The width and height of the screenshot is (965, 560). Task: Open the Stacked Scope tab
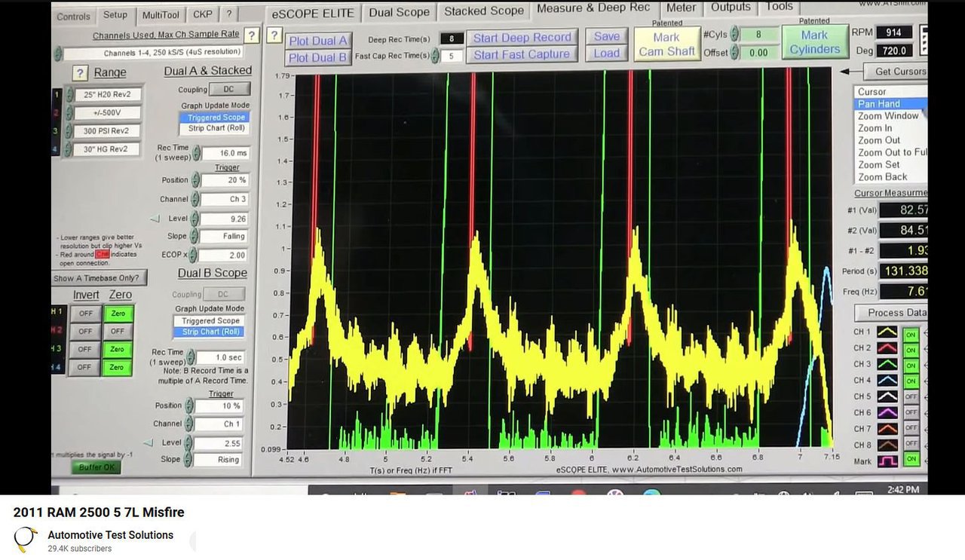[x=484, y=11]
